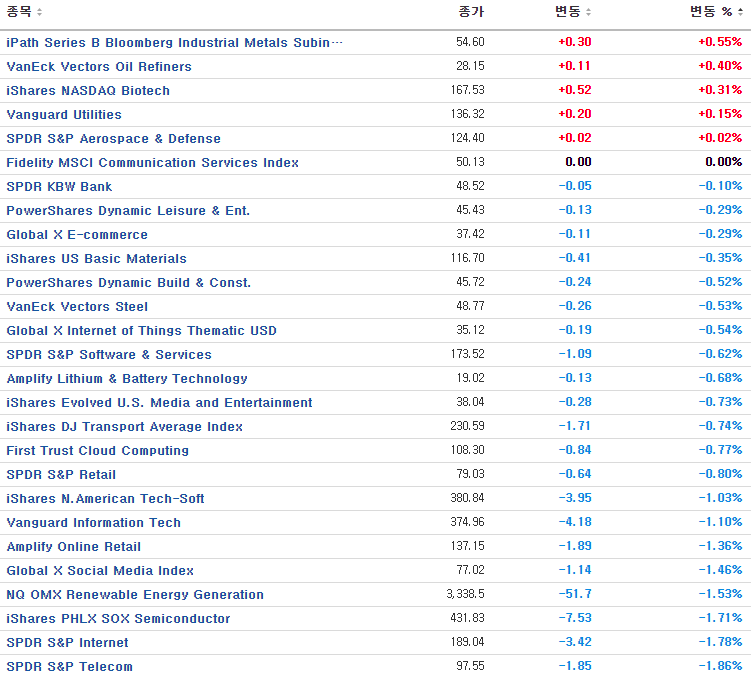751x682 pixels.
Task: Select closing price 3,338.5 cell
Action: (x=465, y=594)
